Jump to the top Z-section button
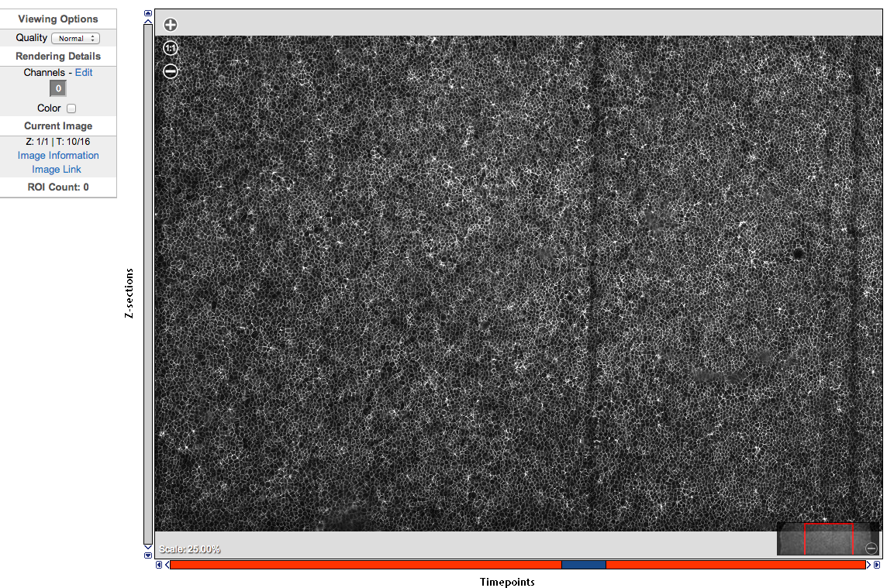The height and width of the screenshot is (588, 887). pyautogui.click(x=148, y=13)
